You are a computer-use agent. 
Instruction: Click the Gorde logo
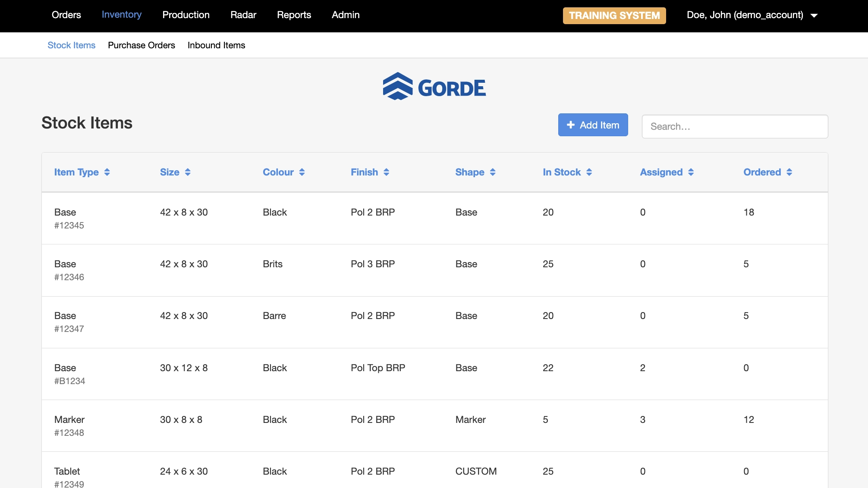pos(434,87)
